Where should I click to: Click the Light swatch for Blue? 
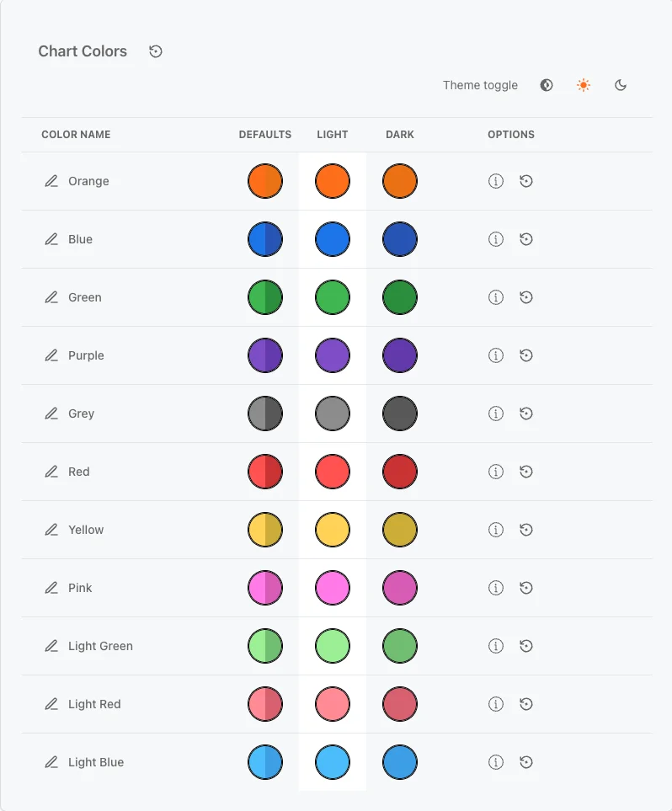[333, 239]
